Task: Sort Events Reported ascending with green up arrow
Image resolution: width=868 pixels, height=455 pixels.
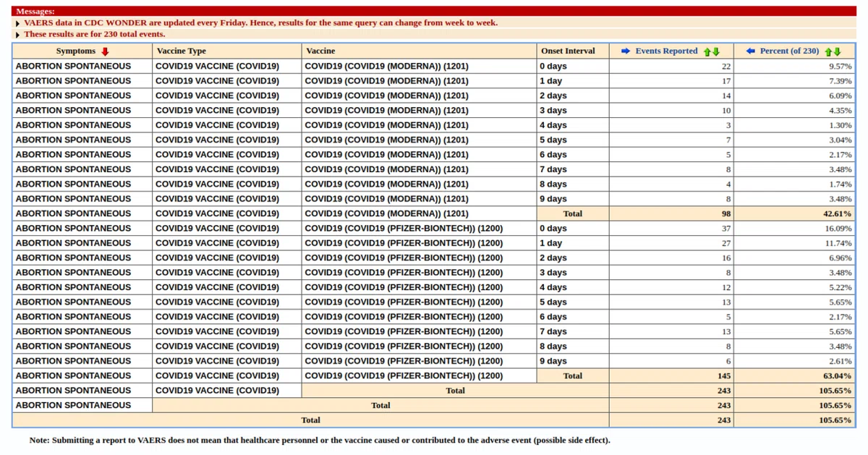Action: tap(707, 51)
